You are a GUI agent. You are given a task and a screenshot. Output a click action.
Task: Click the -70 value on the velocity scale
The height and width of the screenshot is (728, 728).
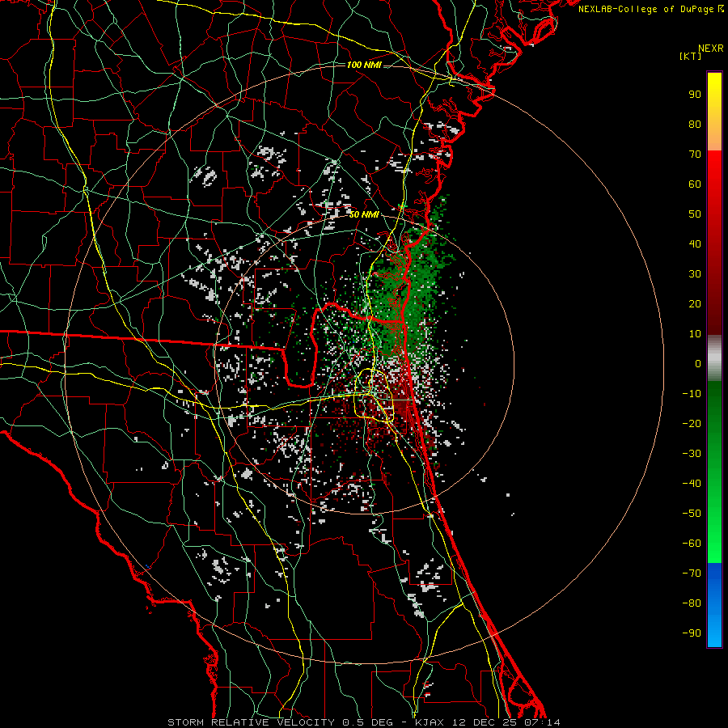(692, 574)
